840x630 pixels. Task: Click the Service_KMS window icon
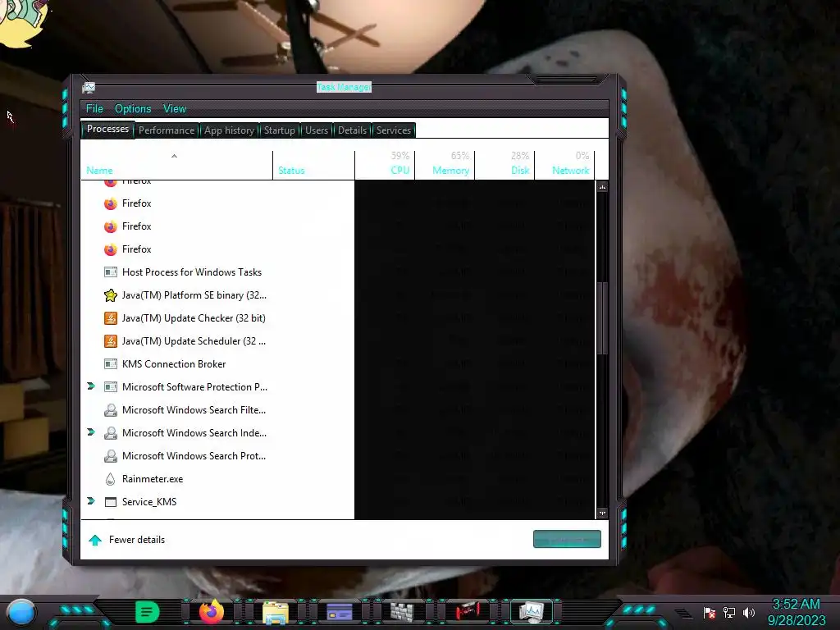pos(111,502)
